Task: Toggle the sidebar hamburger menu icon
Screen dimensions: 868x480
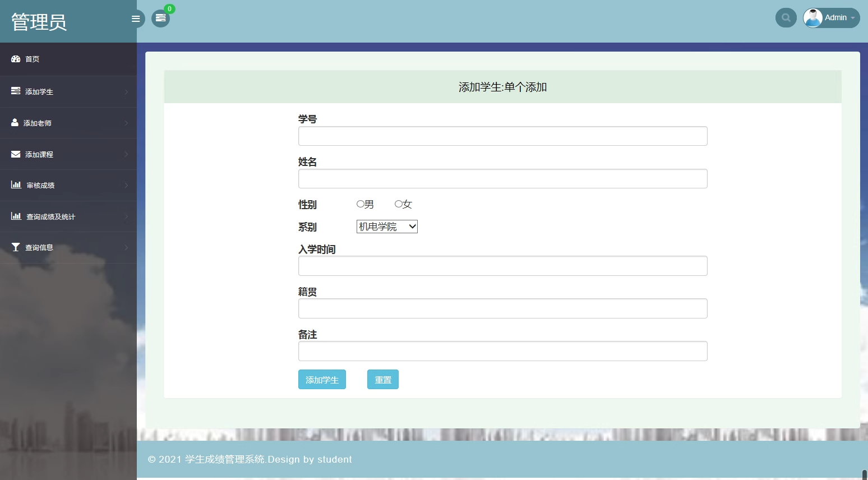Action: tap(136, 19)
